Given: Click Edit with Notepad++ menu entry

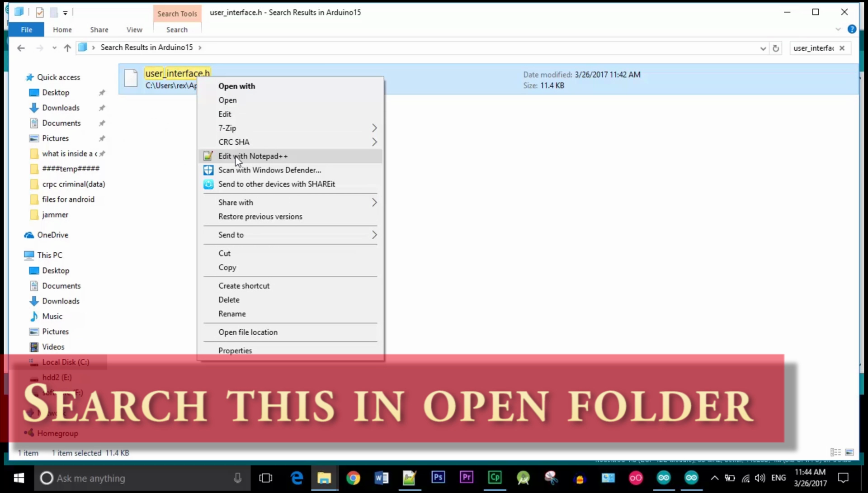Looking at the screenshot, I should click(253, 156).
